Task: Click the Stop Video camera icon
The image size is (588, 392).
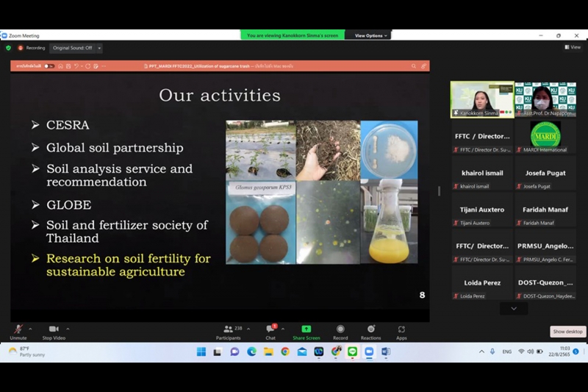Action: click(53, 330)
